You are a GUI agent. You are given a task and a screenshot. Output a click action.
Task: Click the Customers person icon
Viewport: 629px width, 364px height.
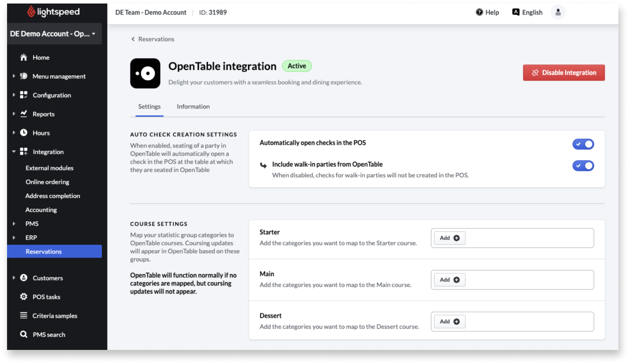tap(24, 278)
